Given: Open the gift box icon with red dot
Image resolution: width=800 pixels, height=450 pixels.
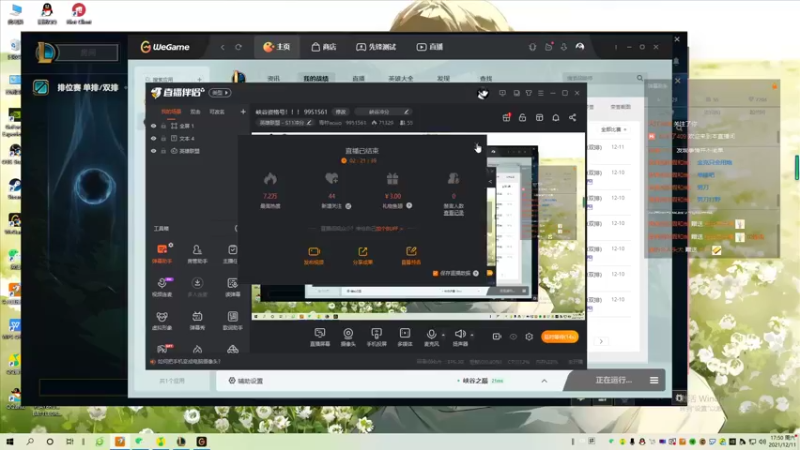Looking at the screenshot, I should click(506, 118).
